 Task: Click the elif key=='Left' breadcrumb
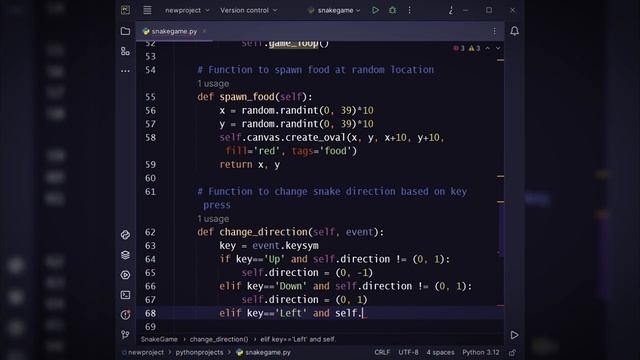298,339
